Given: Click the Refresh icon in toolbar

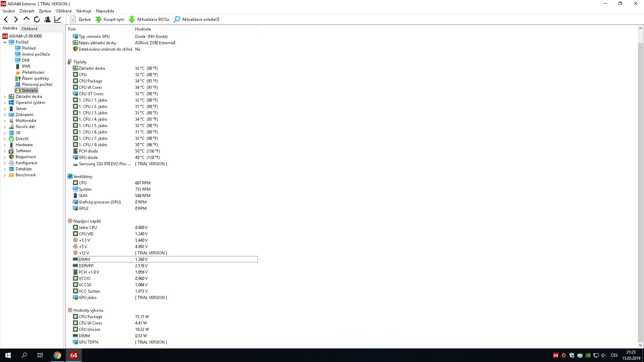Looking at the screenshot, I should click(37, 19).
